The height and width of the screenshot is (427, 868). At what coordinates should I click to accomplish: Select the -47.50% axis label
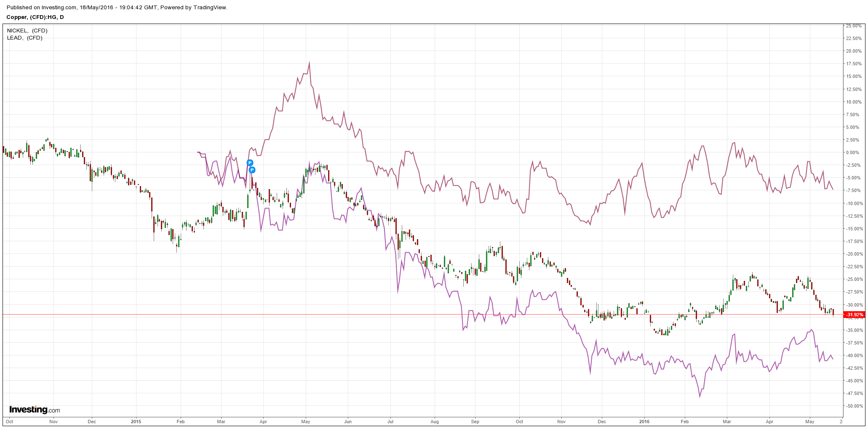tap(854, 394)
